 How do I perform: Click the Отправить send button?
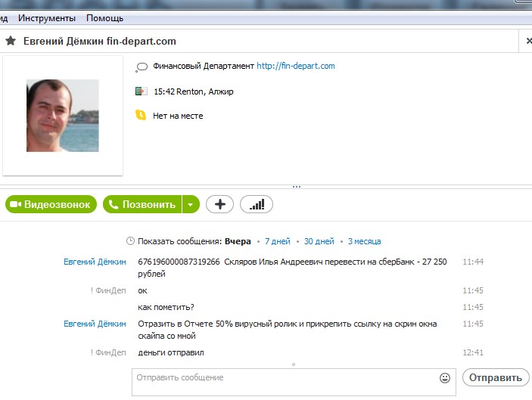point(496,377)
